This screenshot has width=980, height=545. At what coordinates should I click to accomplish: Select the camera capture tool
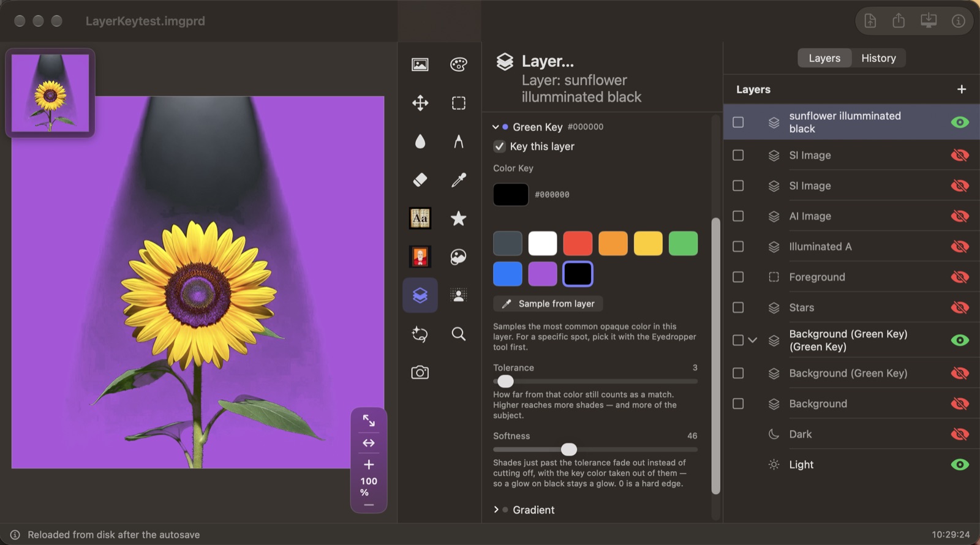pyautogui.click(x=420, y=372)
